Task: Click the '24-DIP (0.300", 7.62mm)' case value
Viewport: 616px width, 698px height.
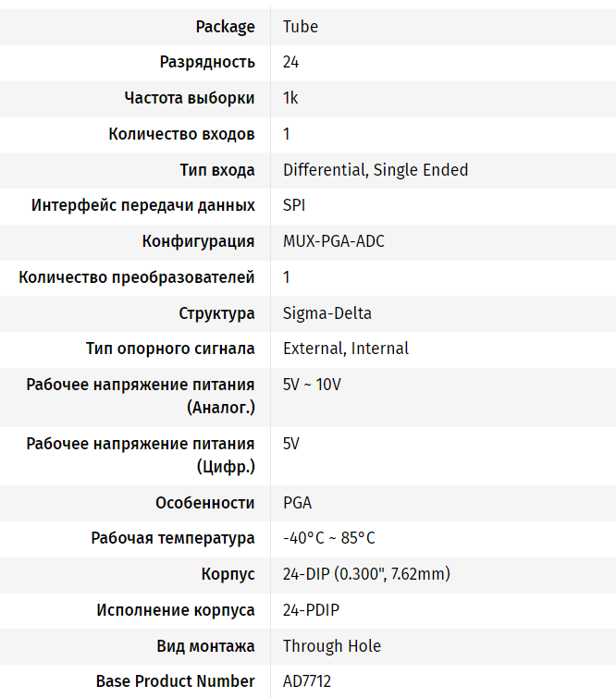Action: 366,574
